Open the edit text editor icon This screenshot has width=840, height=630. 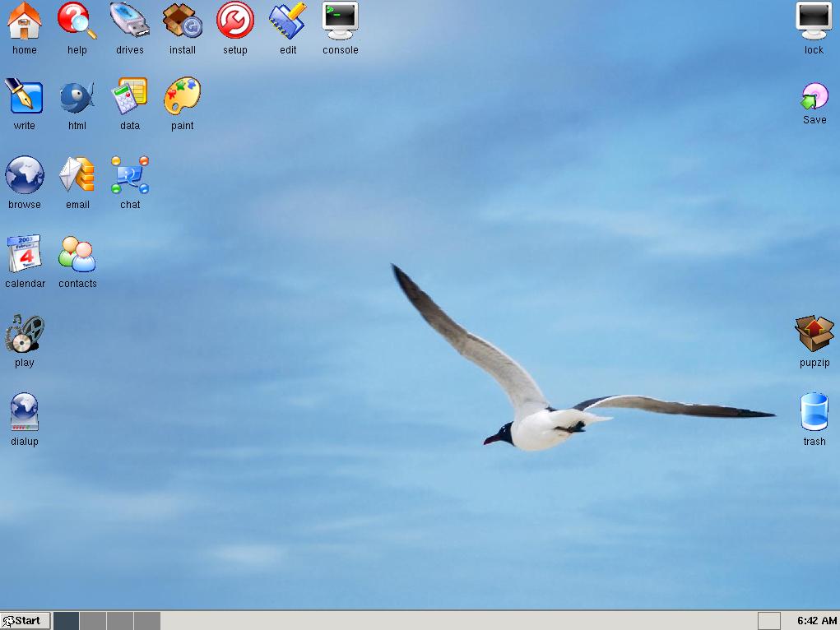[288, 21]
